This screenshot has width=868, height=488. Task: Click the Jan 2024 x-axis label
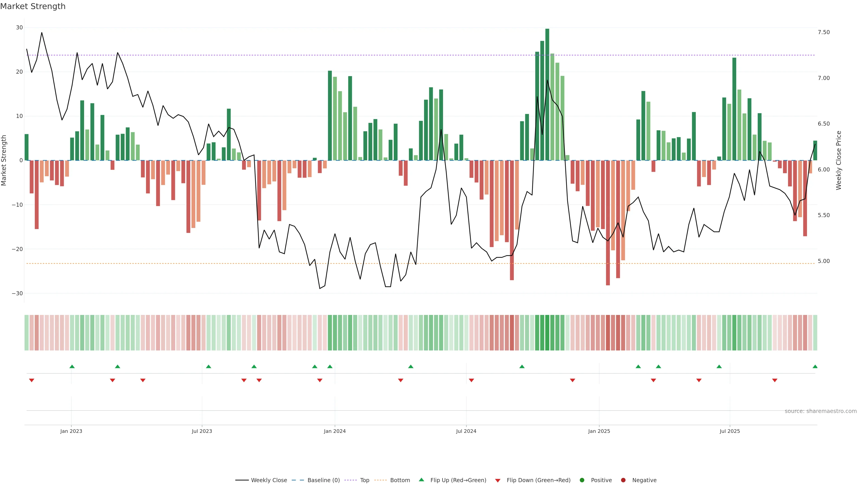click(335, 431)
